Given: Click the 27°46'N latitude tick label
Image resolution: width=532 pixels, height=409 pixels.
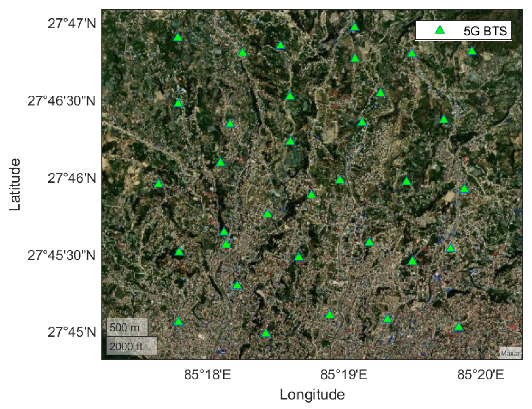Looking at the screenshot, I should coord(72,178).
